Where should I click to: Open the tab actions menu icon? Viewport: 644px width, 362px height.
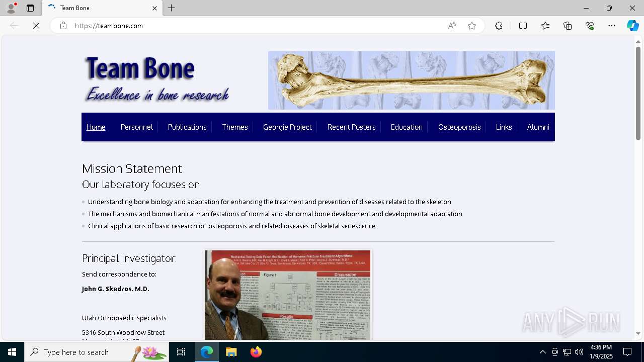(30, 8)
